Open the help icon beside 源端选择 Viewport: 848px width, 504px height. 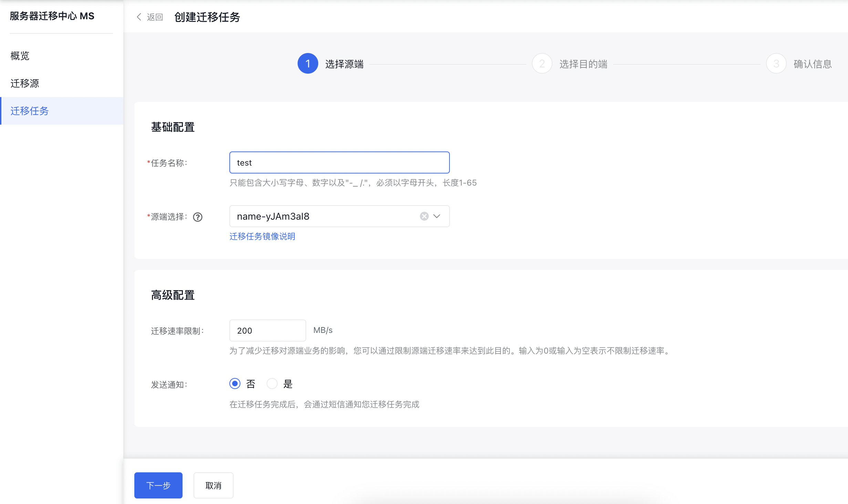[198, 217]
